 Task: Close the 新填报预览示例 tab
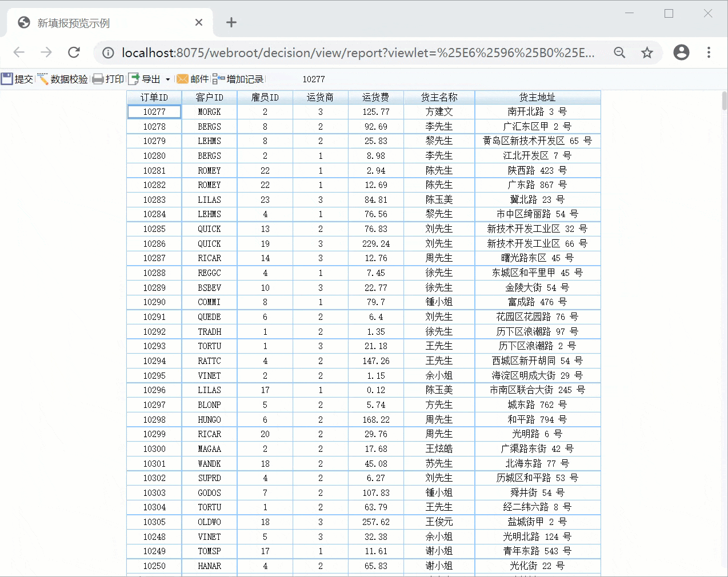coord(199,22)
